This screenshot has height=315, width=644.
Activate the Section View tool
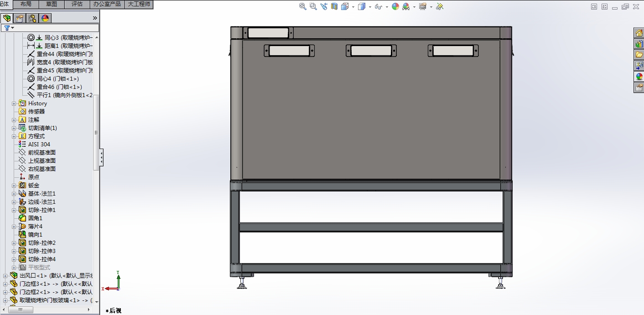[334, 6]
